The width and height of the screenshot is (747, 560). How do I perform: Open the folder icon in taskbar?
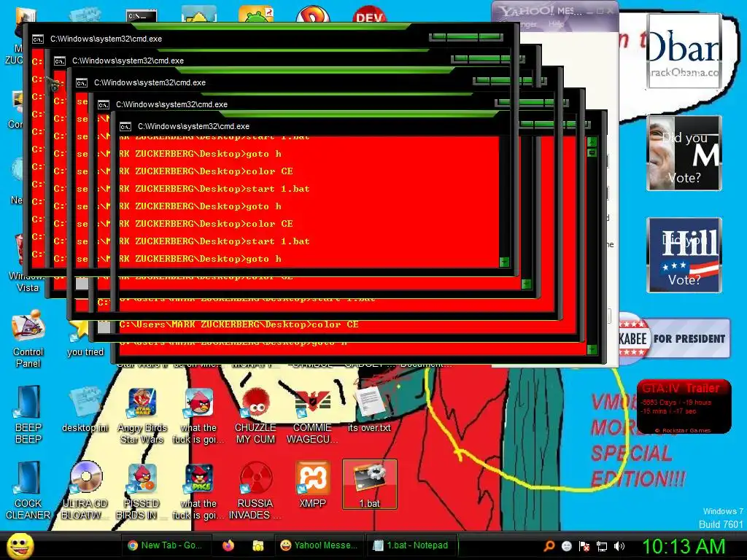258,545
